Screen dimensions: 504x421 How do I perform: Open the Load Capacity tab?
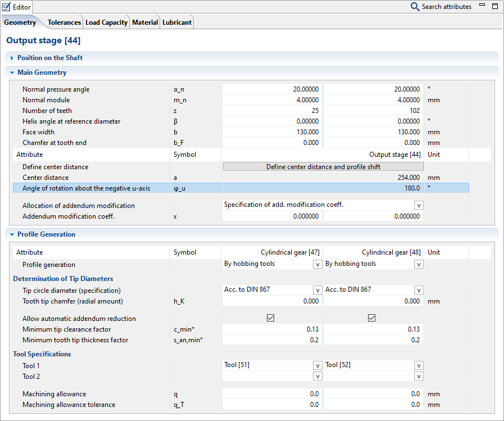106,22
